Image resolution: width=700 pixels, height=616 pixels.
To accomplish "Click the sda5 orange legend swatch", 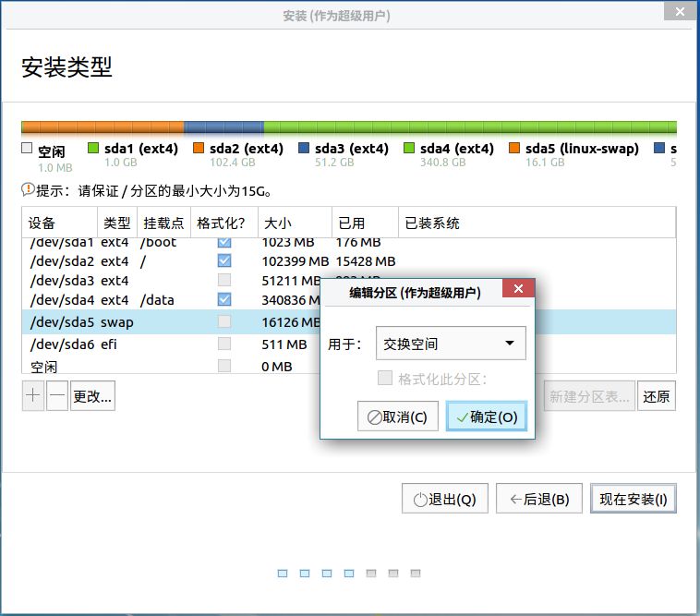I will (514, 148).
